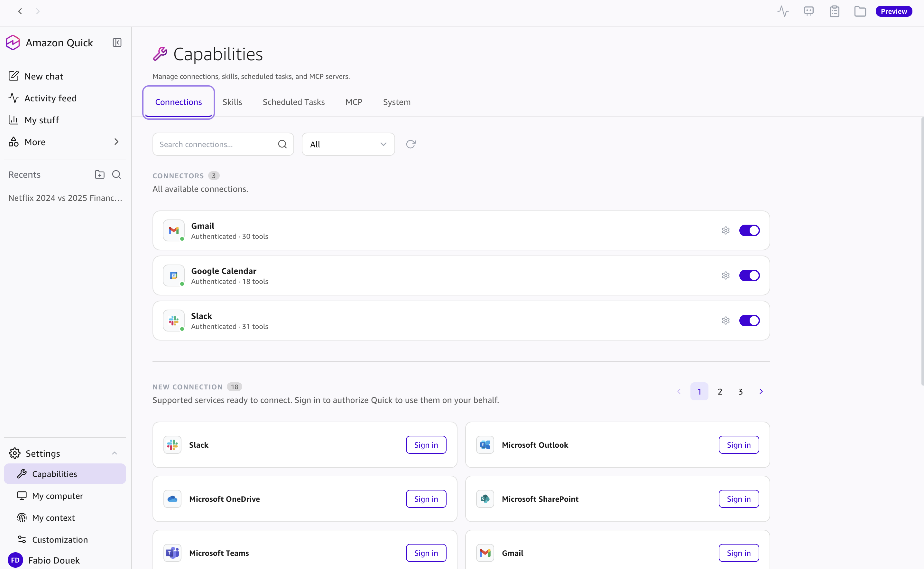Click the FD avatar icon
The width and height of the screenshot is (924, 569).
point(15,560)
